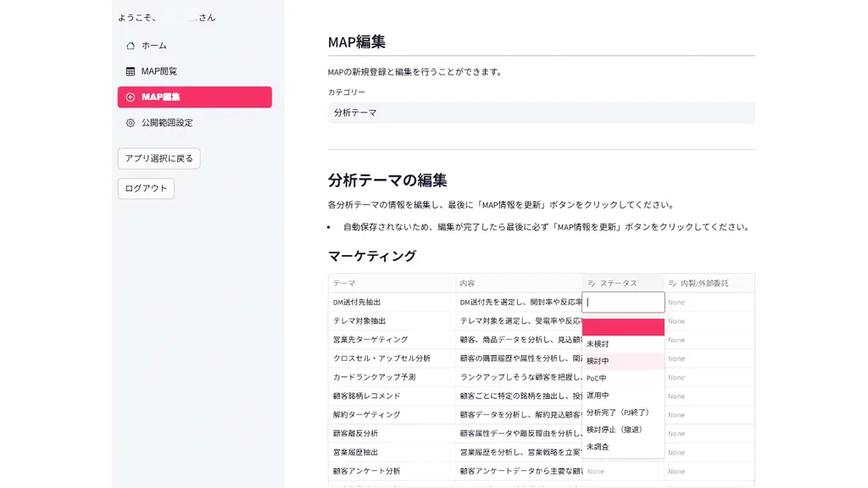Open the カテゴリー dropdown showing 分析テーマ
This screenshot has height=488, width=868.
coord(541,113)
